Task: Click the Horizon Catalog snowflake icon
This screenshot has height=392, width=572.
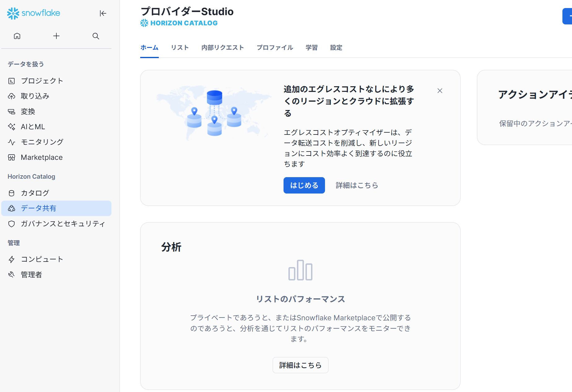Action: tap(144, 23)
